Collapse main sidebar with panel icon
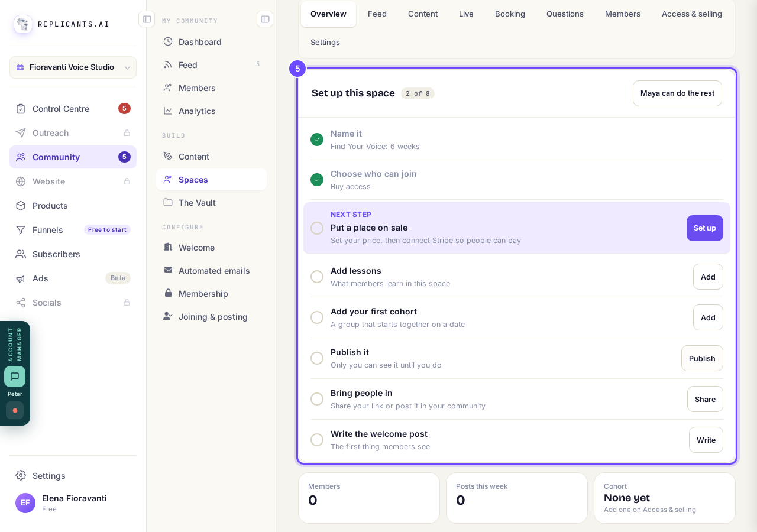The width and height of the screenshot is (757, 532). 147,19
